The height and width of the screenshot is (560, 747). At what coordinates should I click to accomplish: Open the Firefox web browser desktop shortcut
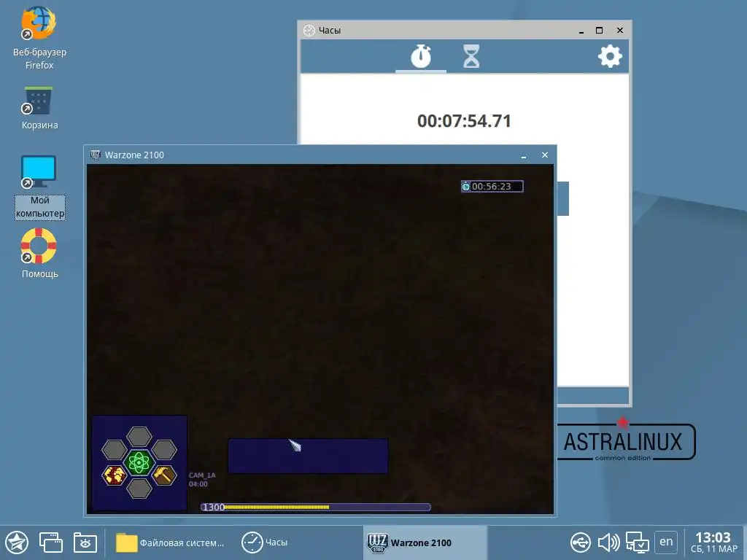pyautogui.click(x=39, y=38)
